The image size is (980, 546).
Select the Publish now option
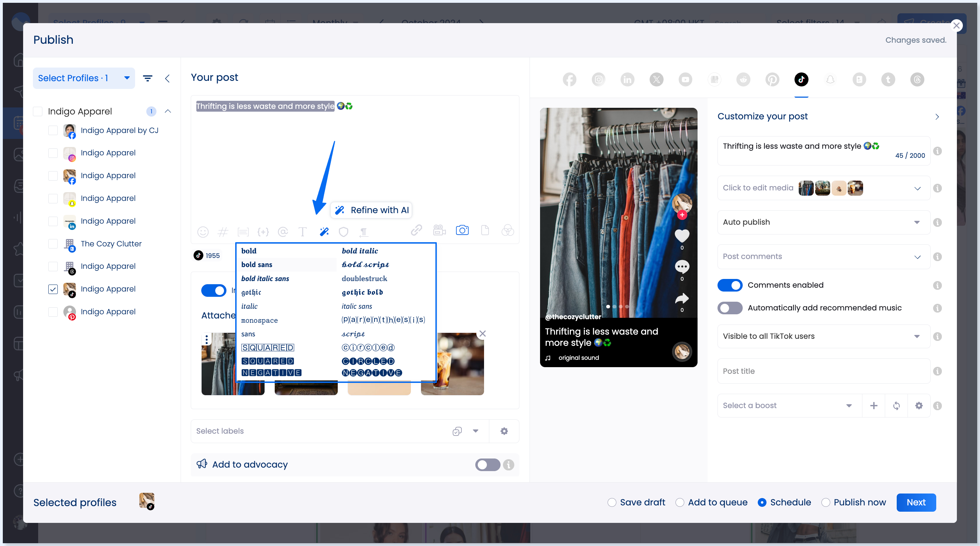826,503
